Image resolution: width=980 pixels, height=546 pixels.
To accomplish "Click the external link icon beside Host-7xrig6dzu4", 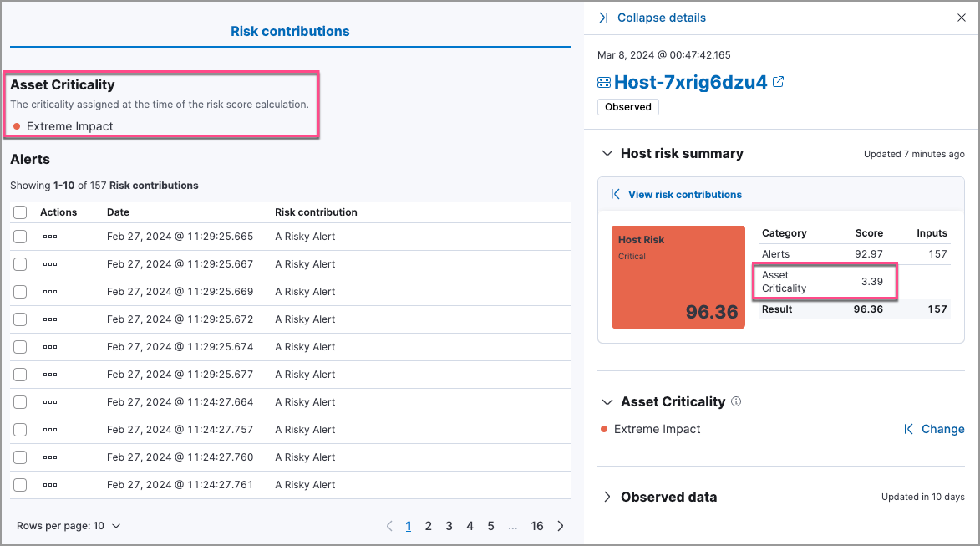I will click(779, 82).
